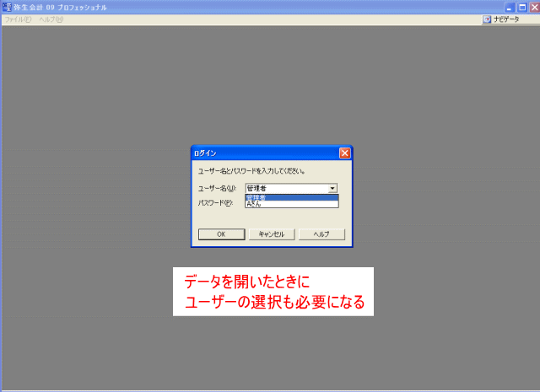The width and height of the screenshot is (540, 392).
Task: Open ヘルプ button in login dialog
Action: pyautogui.click(x=321, y=234)
